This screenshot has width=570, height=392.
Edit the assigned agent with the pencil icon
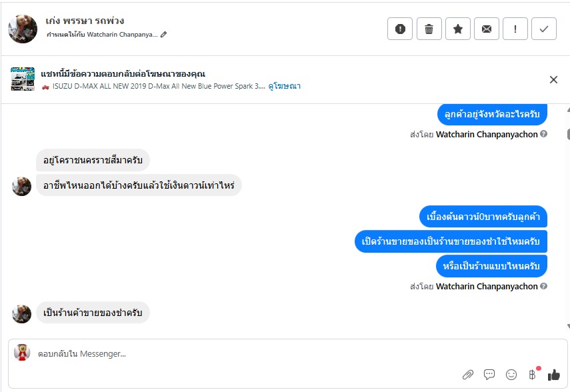click(x=163, y=35)
